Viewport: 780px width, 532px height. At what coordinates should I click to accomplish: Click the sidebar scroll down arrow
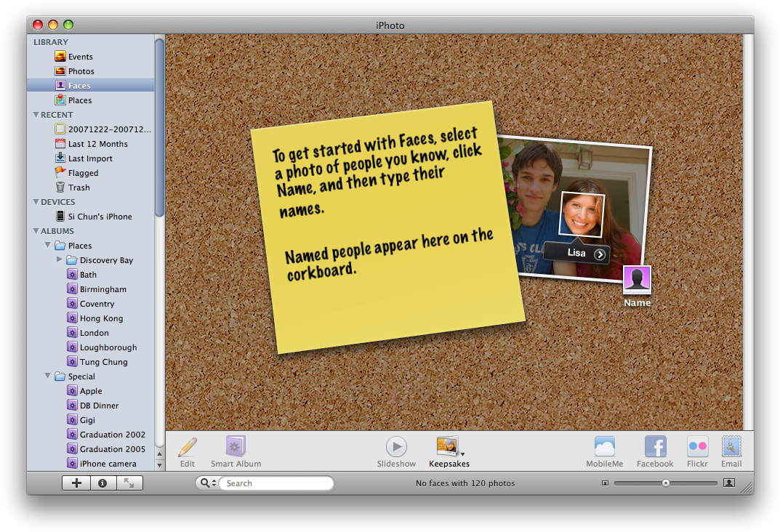click(x=160, y=465)
